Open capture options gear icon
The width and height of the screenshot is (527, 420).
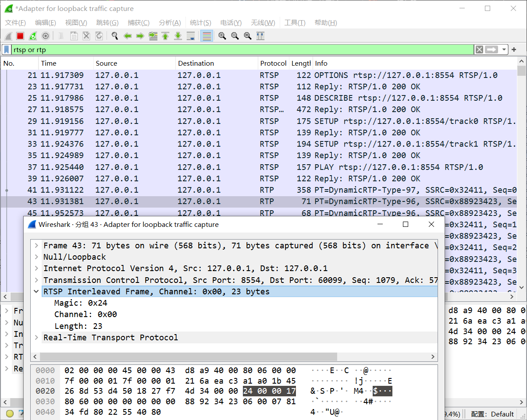click(x=45, y=36)
